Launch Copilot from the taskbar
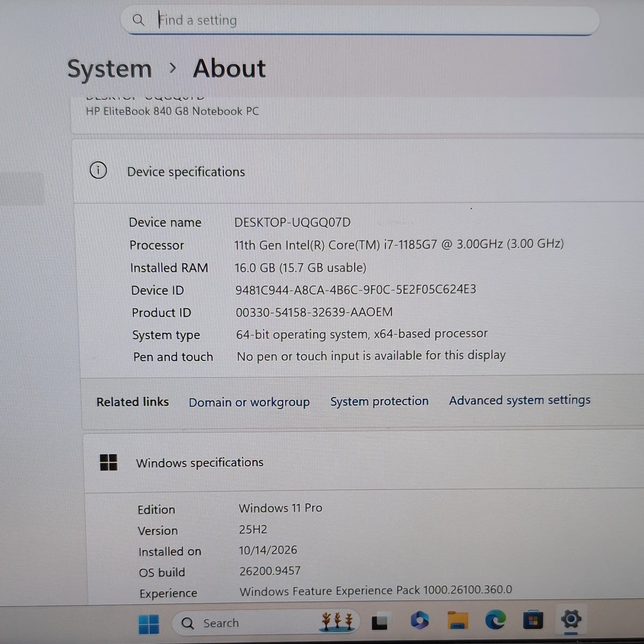The width and height of the screenshot is (644, 644). 420,620
